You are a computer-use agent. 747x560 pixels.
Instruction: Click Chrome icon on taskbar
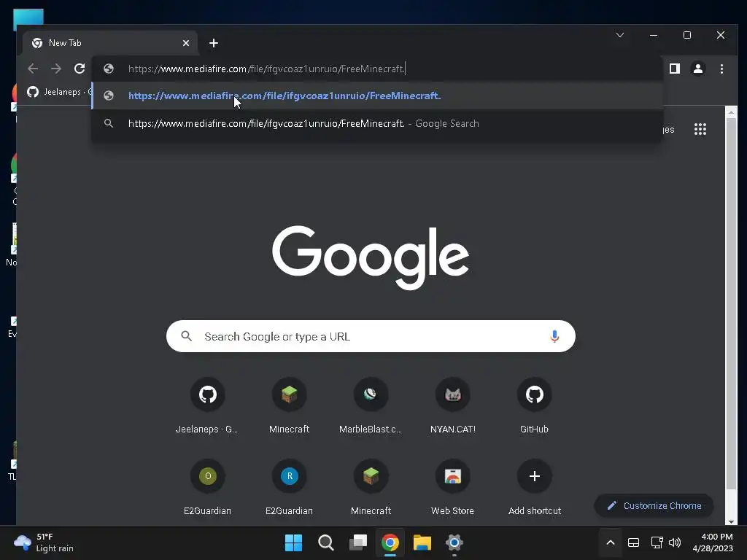click(x=390, y=542)
